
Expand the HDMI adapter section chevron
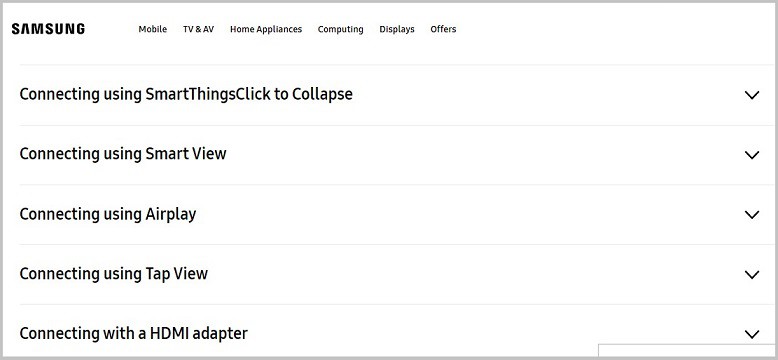752,334
